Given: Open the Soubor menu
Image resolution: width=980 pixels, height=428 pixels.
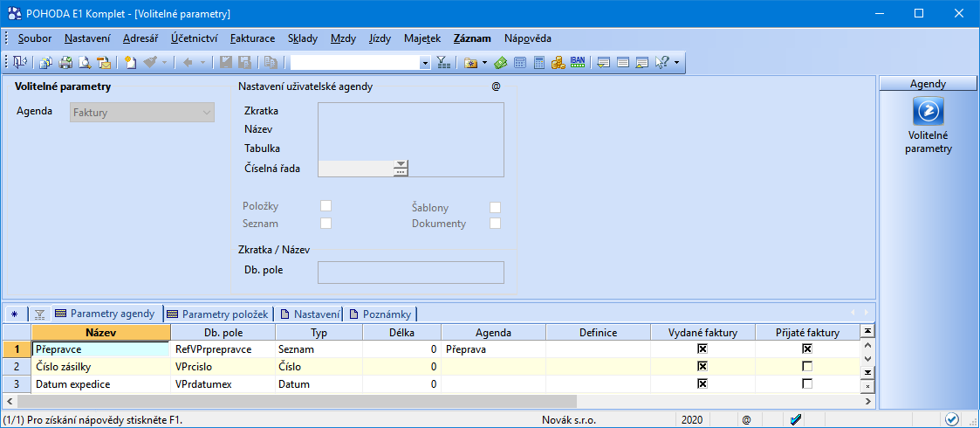Looking at the screenshot, I should (x=35, y=38).
